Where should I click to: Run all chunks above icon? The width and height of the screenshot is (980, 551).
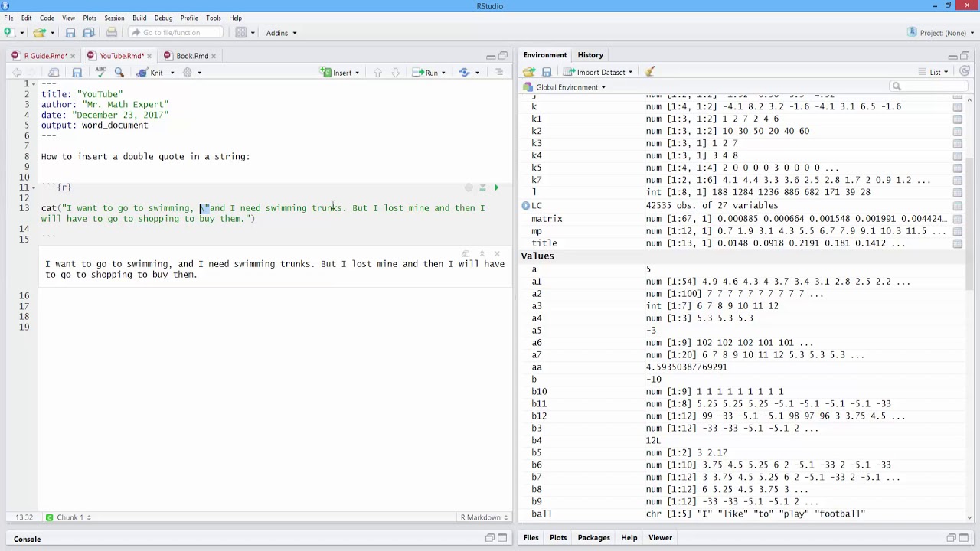(482, 187)
